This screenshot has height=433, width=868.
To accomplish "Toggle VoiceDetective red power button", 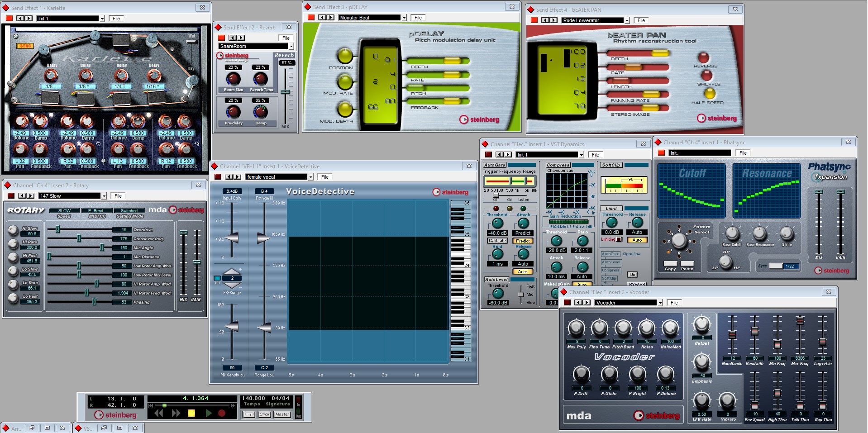I will 218,177.
